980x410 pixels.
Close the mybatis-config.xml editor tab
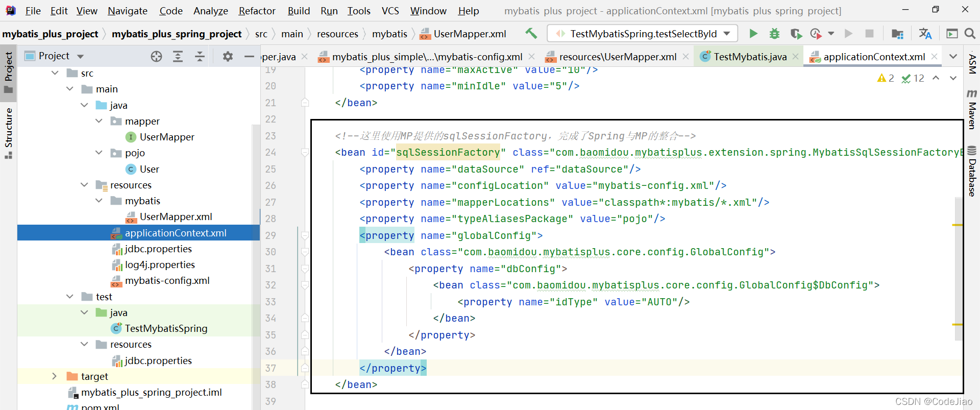tap(531, 57)
